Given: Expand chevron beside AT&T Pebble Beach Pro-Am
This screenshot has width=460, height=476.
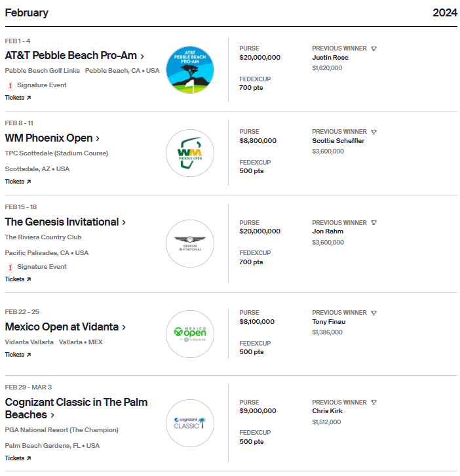Looking at the screenshot, I should pos(142,56).
